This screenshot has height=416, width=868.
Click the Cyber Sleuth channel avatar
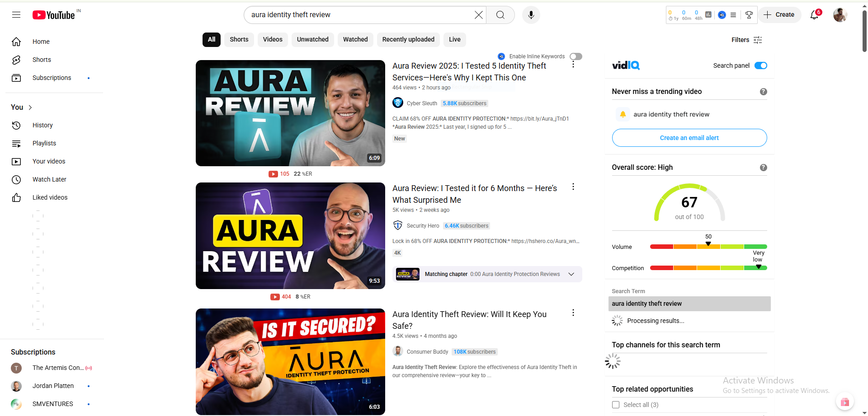pyautogui.click(x=398, y=103)
